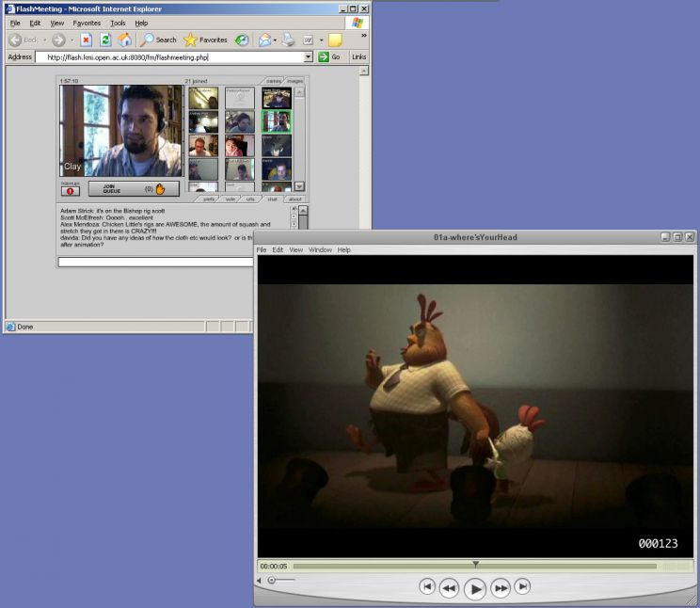This screenshot has width=700, height=608.
Task: Click the participant list scroll-up arrow
Action: [x=299, y=92]
